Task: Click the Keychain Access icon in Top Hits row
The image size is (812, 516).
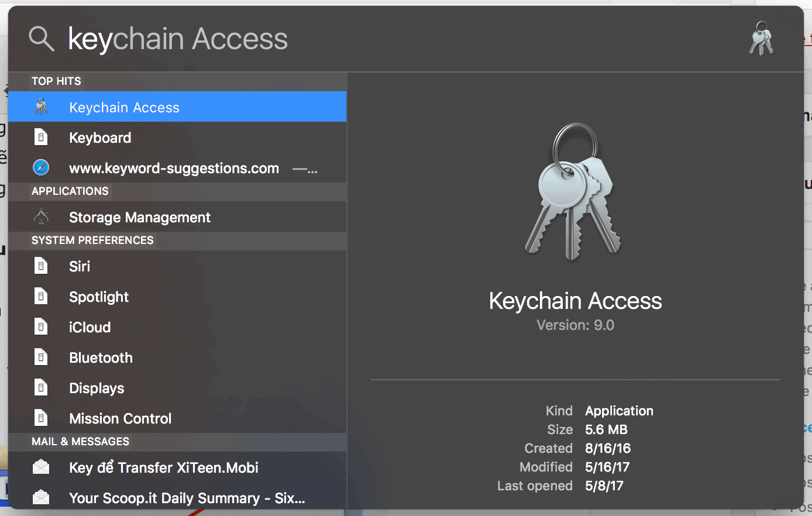Action: (41, 106)
